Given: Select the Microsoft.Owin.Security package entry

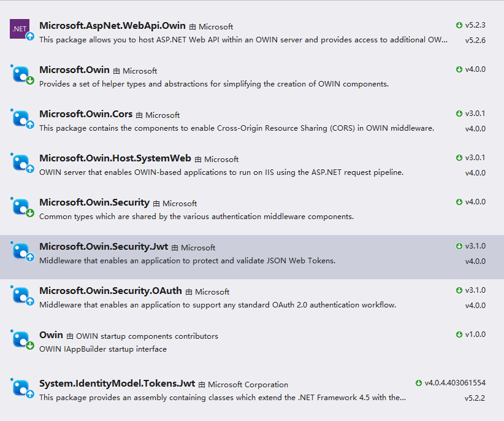Looking at the screenshot, I should [245, 209].
